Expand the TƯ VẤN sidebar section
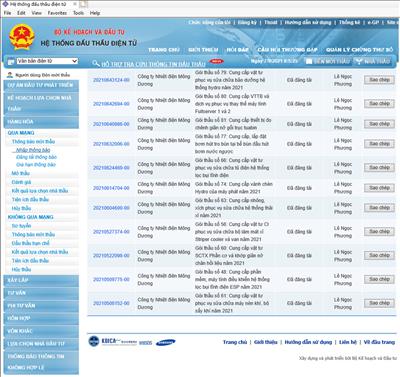The width and height of the screenshot is (400, 377). 41,293
